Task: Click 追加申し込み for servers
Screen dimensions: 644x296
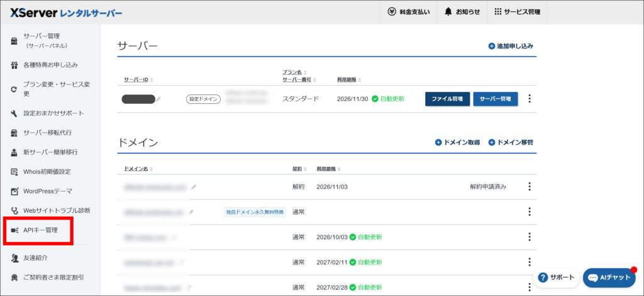Action: (511, 46)
